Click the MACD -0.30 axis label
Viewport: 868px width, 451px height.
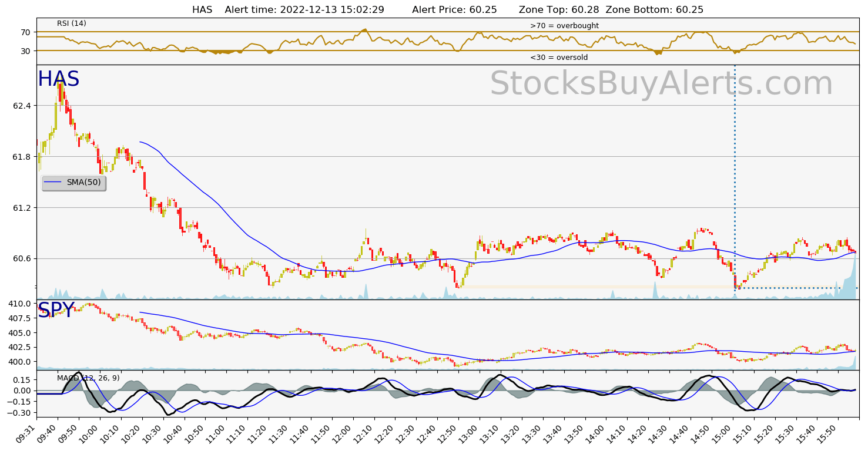[20, 413]
